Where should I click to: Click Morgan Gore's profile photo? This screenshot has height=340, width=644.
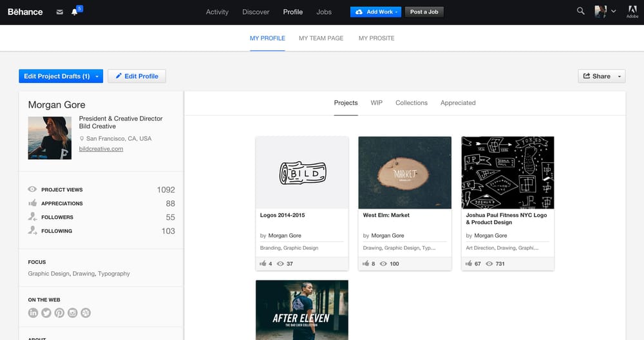(x=50, y=138)
